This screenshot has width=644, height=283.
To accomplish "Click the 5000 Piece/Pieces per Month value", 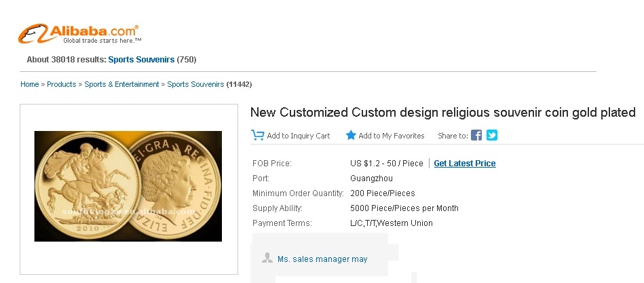I will point(404,208).
